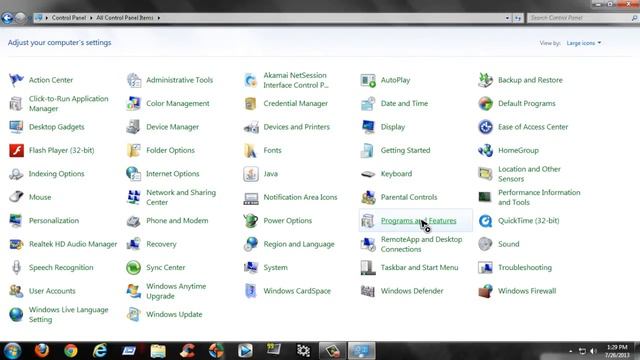Open the View by Large icons dropdown

pos(584,43)
